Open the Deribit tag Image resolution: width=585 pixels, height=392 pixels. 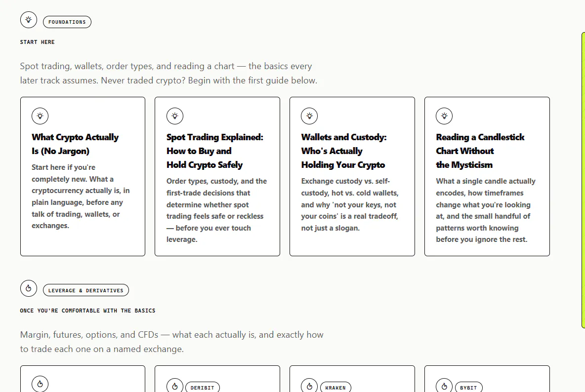click(x=203, y=387)
